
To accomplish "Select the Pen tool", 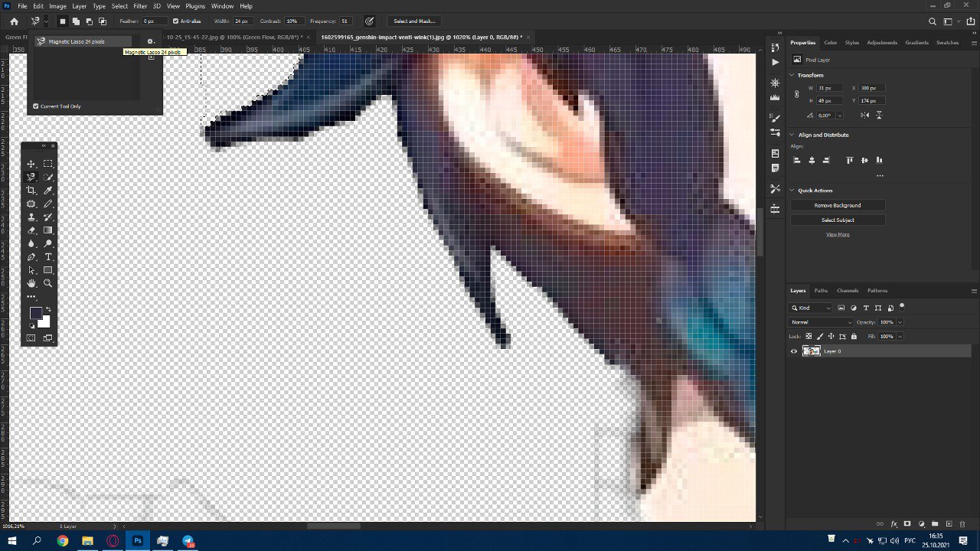I will (x=31, y=257).
